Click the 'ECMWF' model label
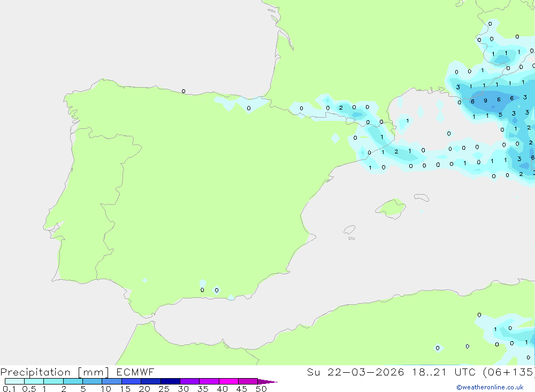Viewport: 535px width, 392px height. pyautogui.click(x=135, y=372)
